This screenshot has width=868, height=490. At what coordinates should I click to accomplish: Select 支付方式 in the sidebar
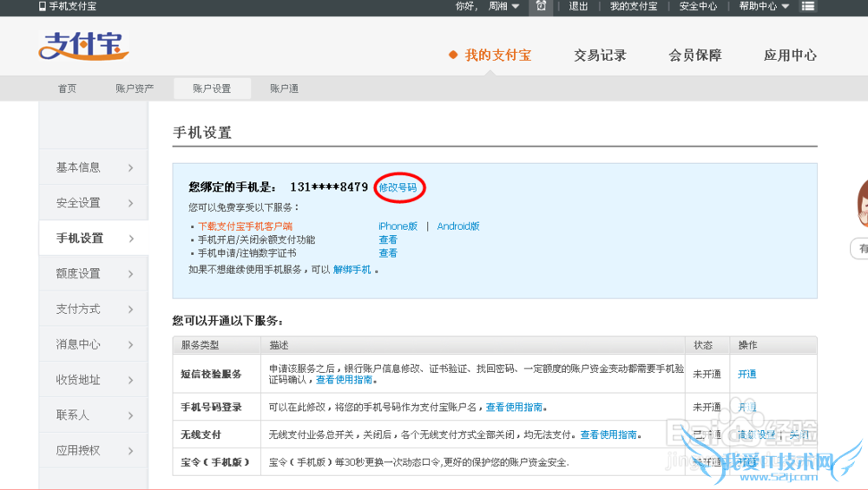(78, 309)
